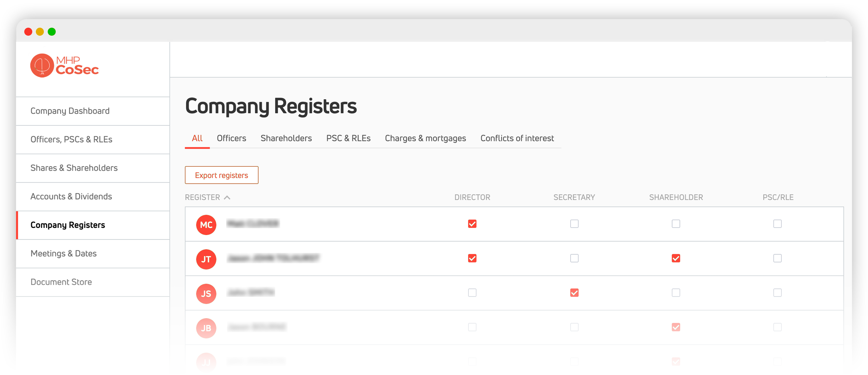Check Secretary checkbox in JT row

click(574, 258)
